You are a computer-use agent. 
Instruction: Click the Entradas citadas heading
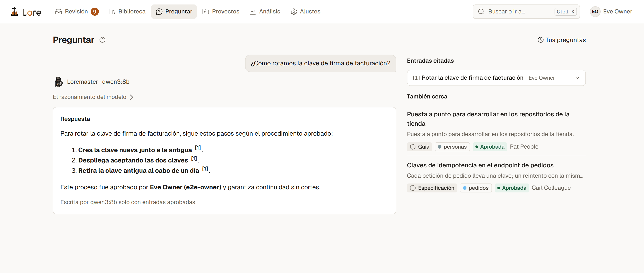(430, 61)
